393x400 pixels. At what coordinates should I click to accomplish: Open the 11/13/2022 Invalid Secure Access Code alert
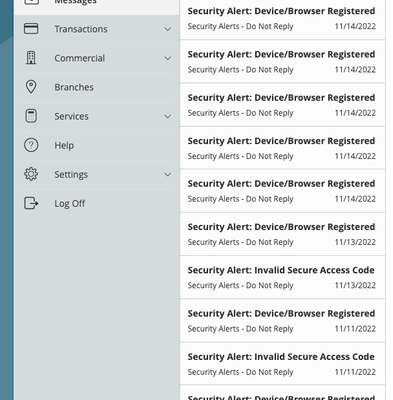282,277
